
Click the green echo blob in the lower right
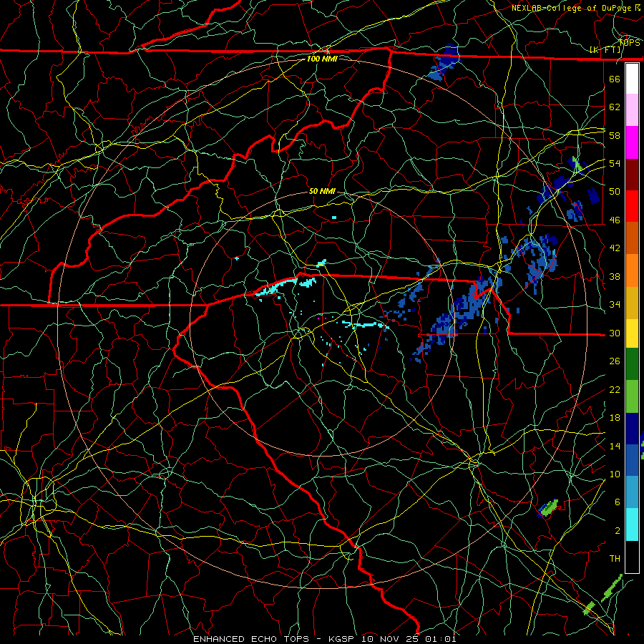[549, 507]
